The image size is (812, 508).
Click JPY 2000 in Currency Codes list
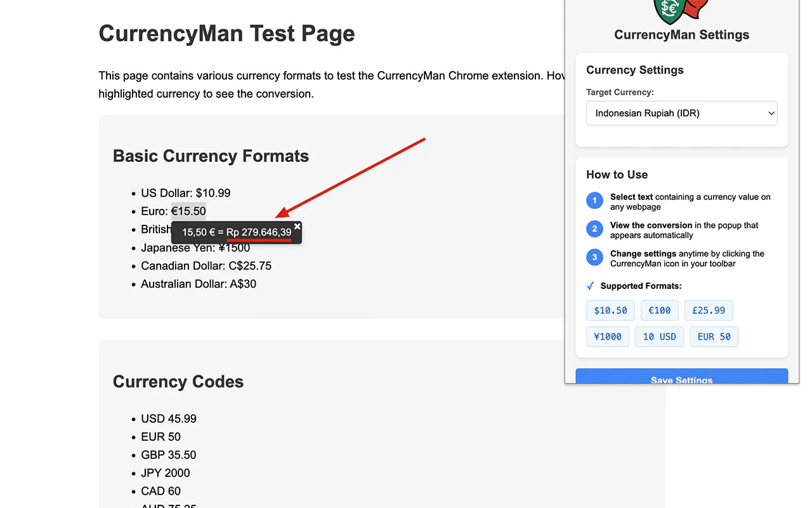coord(166,473)
